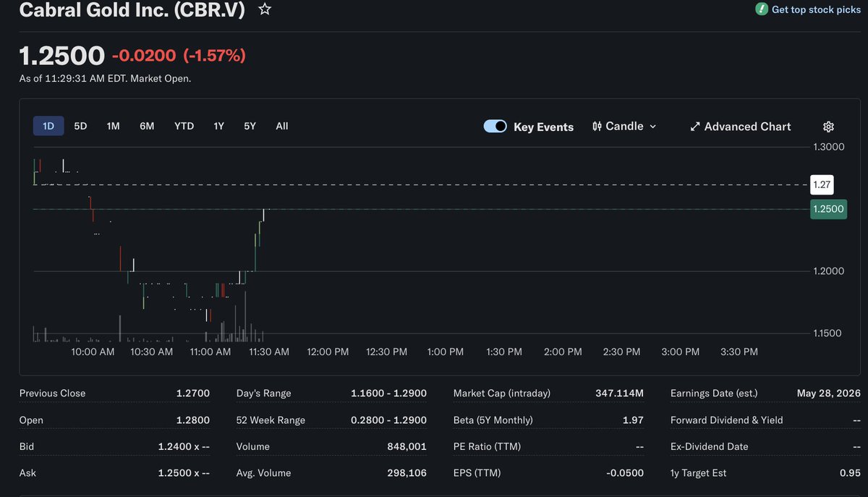Viewport: 868px width, 497px height.
Task: Click the 1.27 previous close price label
Action: coord(822,184)
